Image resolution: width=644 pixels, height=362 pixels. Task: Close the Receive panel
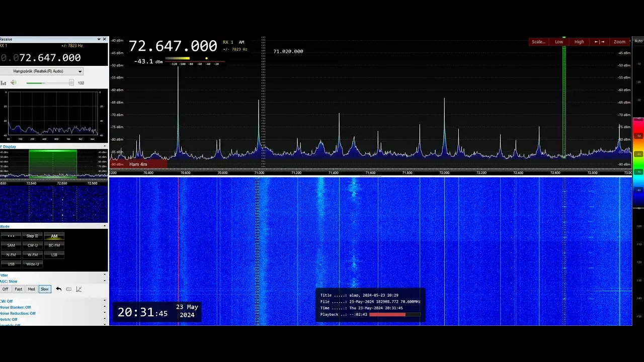(x=105, y=39)
